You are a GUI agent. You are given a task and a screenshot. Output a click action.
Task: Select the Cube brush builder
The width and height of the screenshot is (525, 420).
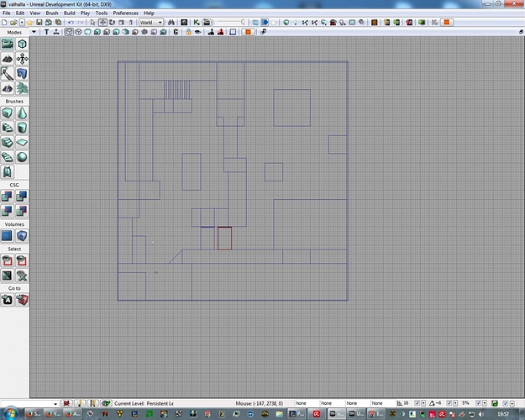7,113
